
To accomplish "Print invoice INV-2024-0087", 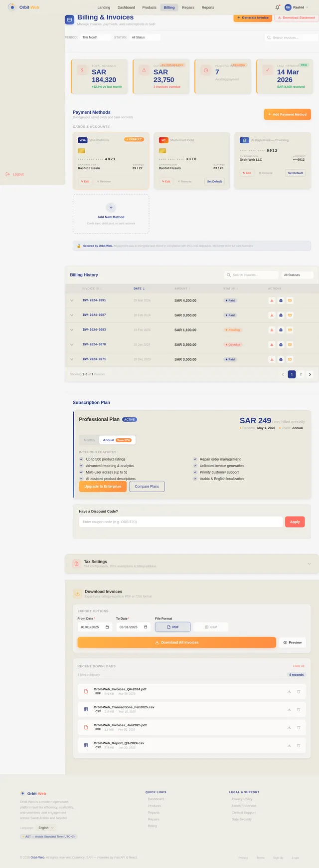I will (281, 315).
